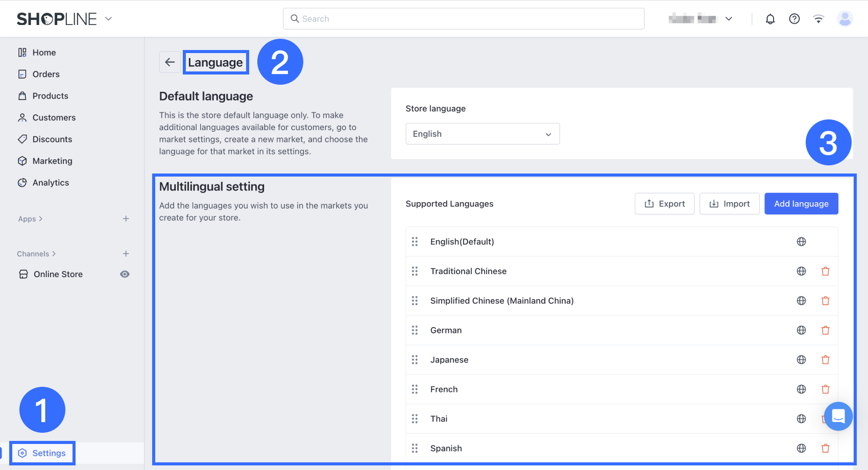The width and height of the screenshot is (868, 470).
Task: Open Customers in sidebar
Action: tap(46, 118)
